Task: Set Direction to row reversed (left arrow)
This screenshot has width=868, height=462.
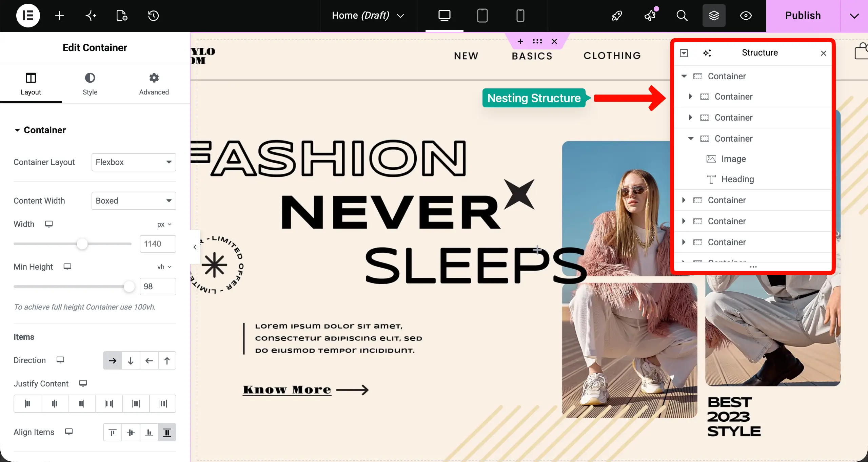Action: coord(149,360)
